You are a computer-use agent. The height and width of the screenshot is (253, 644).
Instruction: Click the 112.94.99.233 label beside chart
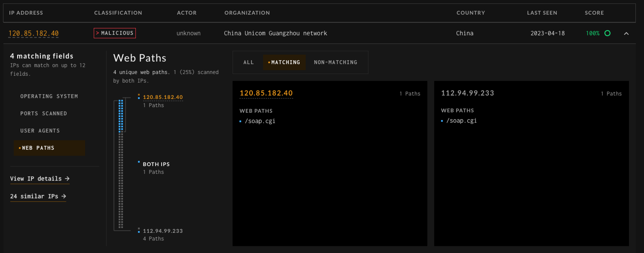pos(163,231)
